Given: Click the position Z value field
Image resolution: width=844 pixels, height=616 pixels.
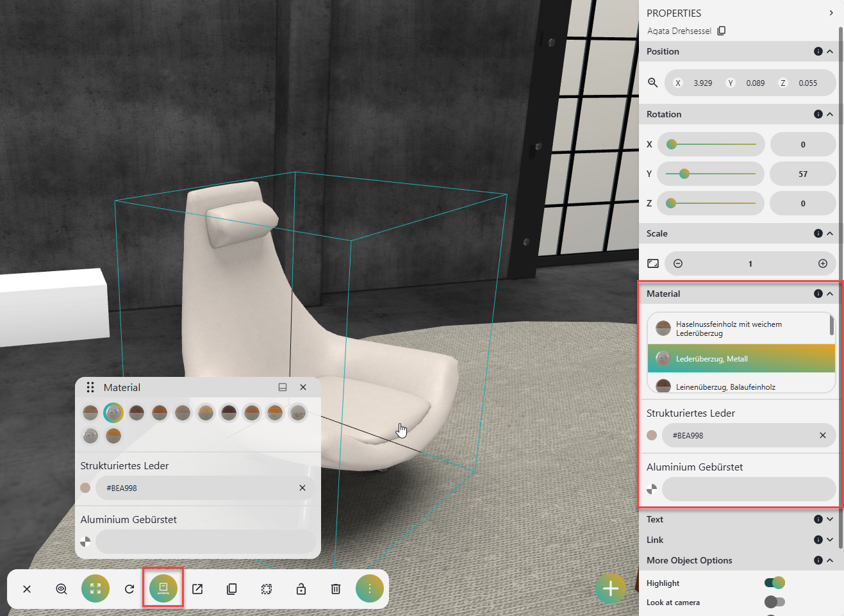Looking at the screenshot, I should [x=808, y=83].
